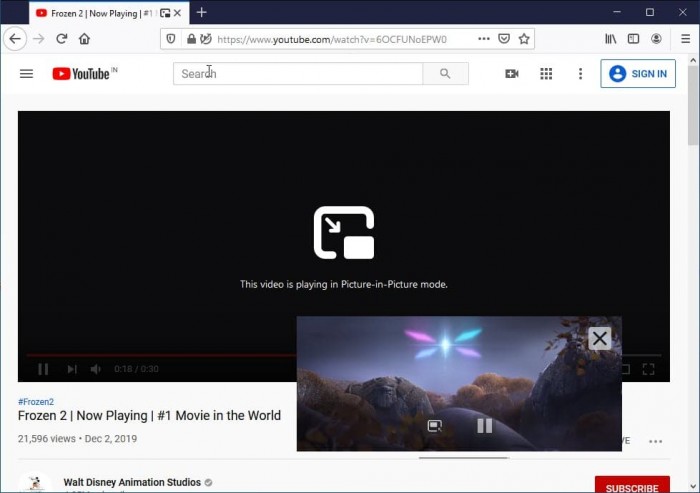Viewport: 700px width, 493px height.
Task: Reload the page in Firefox
Action: pos(62,39)
